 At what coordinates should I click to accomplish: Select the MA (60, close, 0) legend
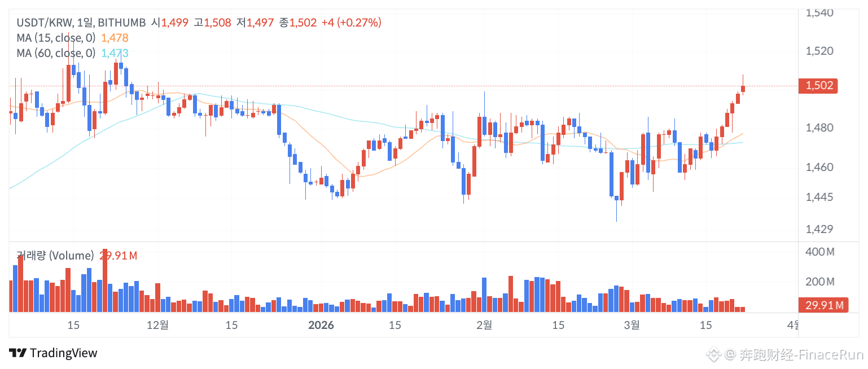coord(56,54)
